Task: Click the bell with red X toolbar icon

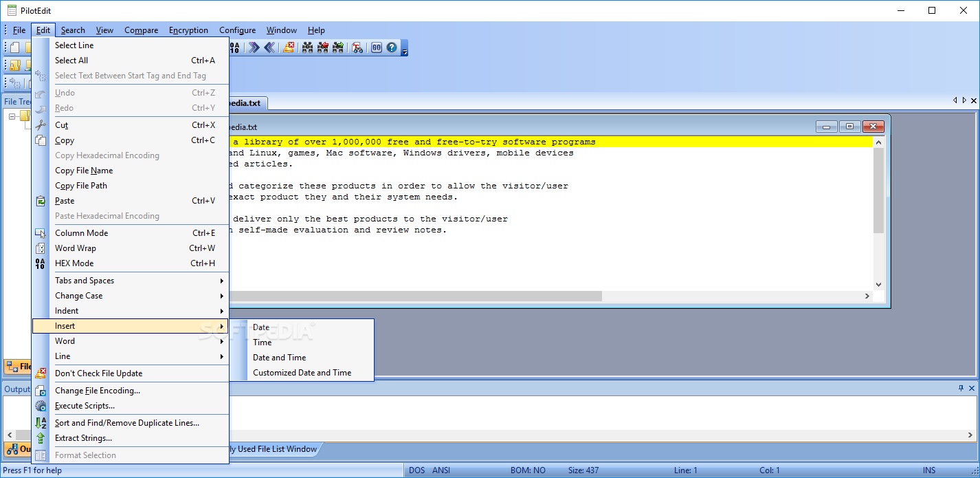Action: coord(288,47)
